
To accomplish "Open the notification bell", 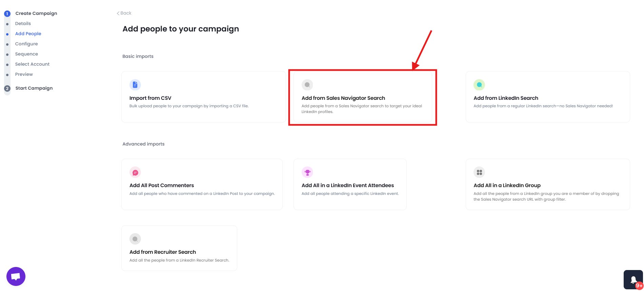I will coord(633,279).
